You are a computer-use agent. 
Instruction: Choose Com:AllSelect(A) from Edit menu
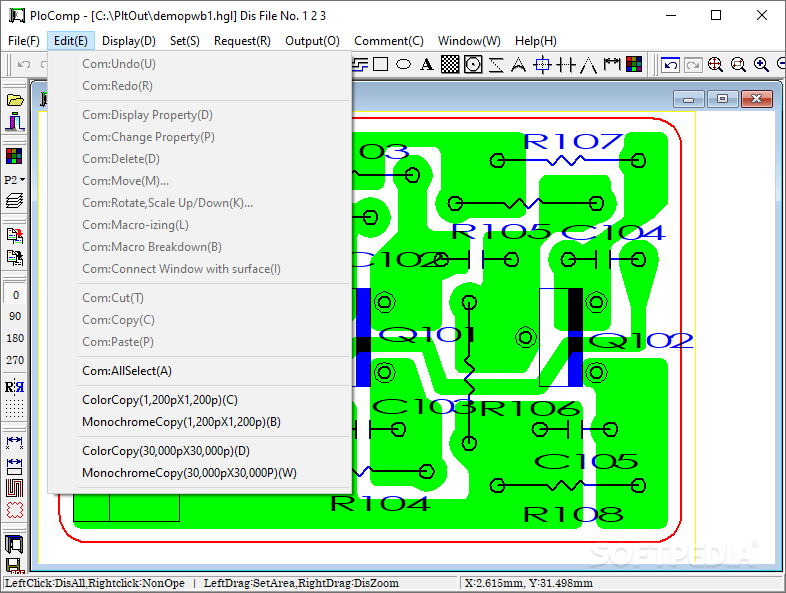200,371
